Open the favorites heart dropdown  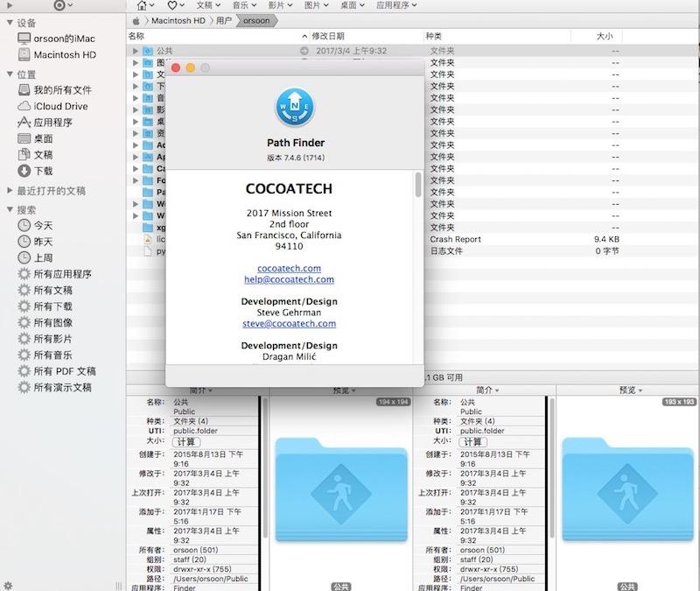[176, 5]
